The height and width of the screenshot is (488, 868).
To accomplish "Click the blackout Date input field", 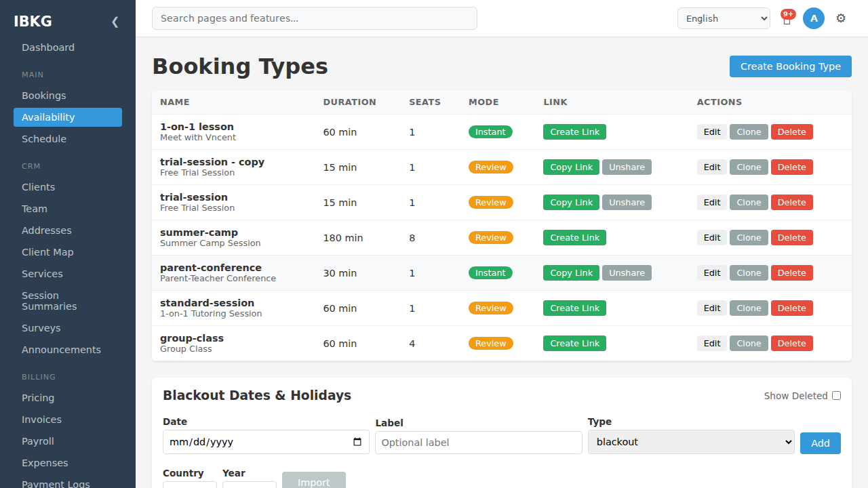I will [x=266, y=442].
